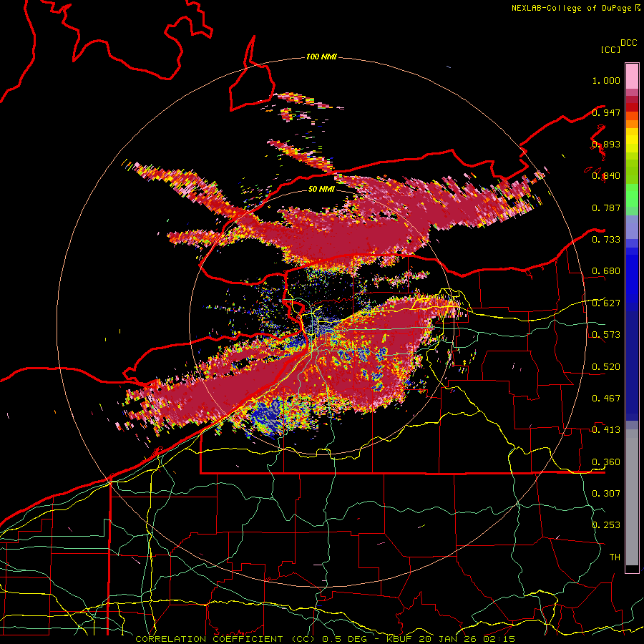Viewport: 644px width, 644px height.
Task: Click the 0.840 legend value
Action: click(606, 176)
